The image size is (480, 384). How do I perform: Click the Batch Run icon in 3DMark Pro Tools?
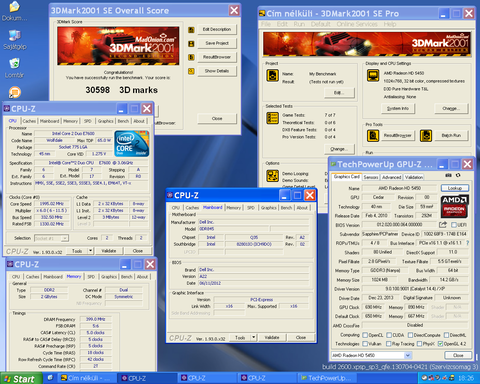pos(426,136)
